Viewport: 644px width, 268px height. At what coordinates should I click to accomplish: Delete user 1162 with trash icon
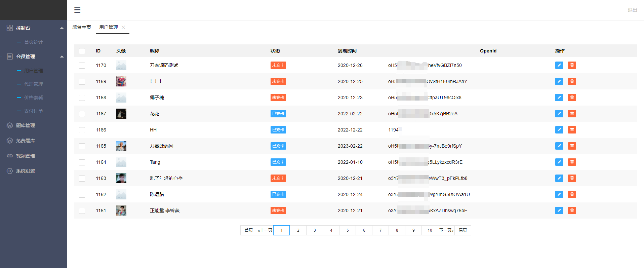(572, 194)
